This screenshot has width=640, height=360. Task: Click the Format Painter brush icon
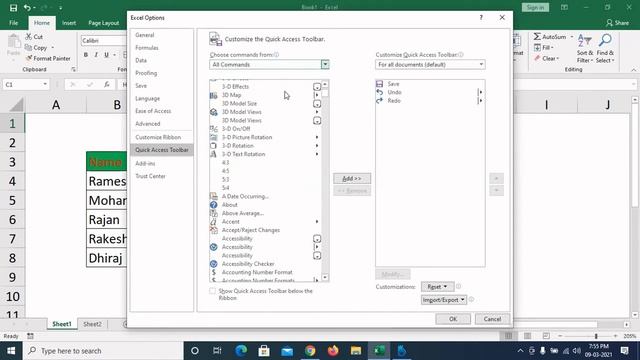[29, 58]
